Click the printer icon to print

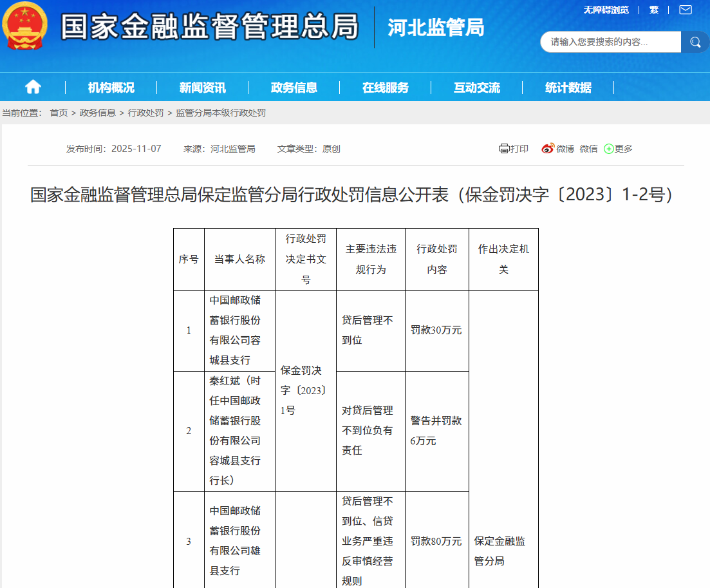504,149
